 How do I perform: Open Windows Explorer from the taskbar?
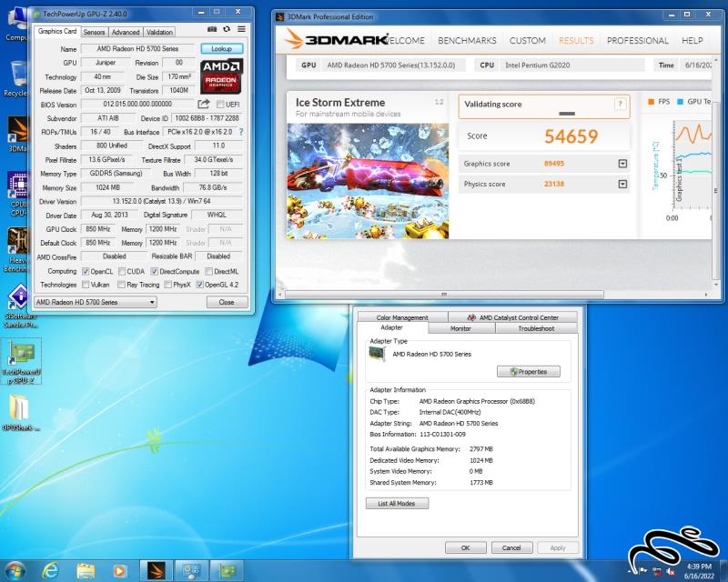(x=86, y=570)
